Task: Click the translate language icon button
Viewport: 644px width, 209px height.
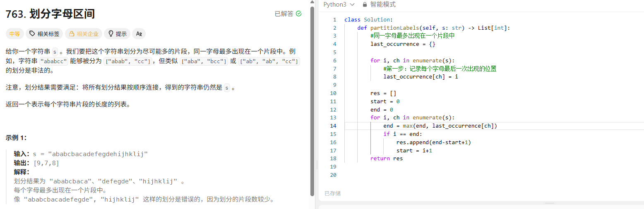Action: pos(139,34)
